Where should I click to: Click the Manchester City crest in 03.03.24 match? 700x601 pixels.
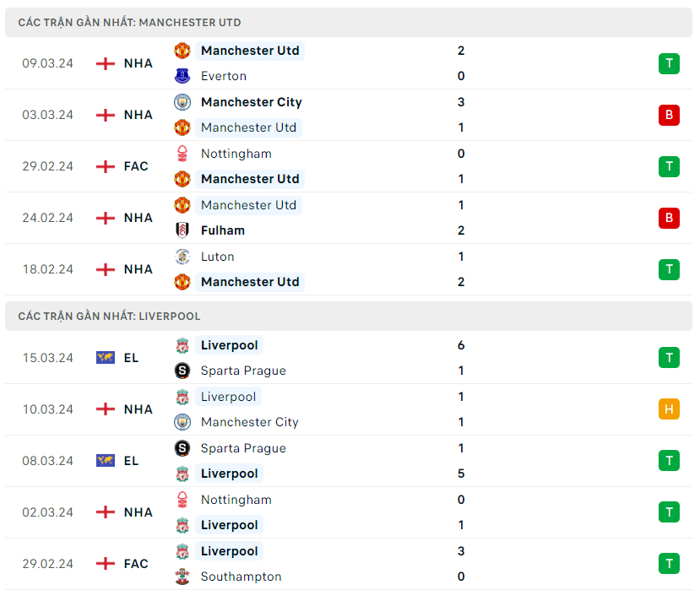(182, 102)
